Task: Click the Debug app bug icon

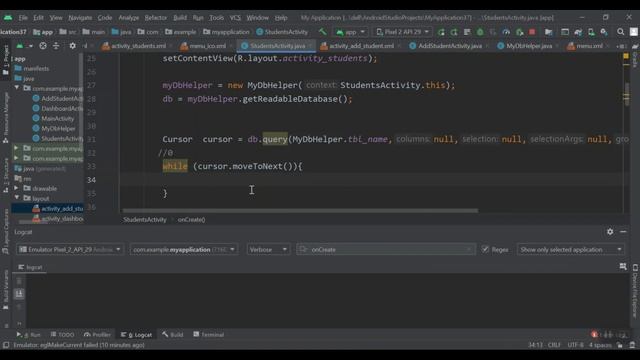Action: click(x=480, y=32)
